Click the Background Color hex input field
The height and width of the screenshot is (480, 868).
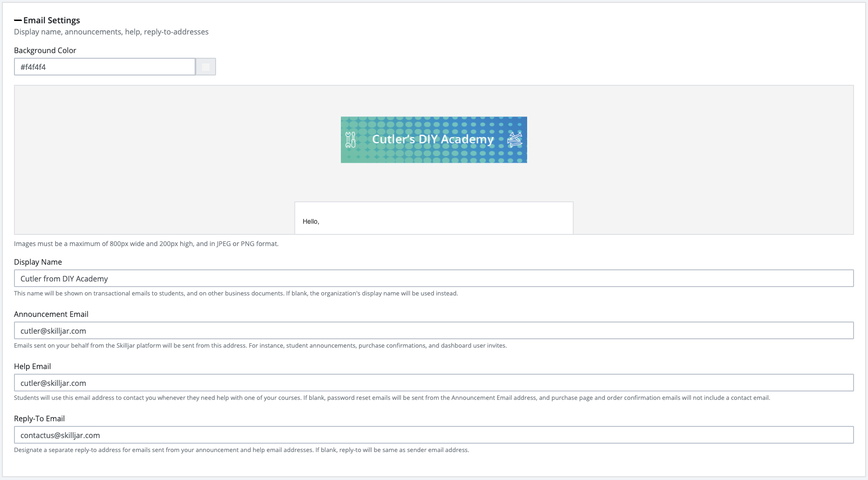click(105, 67)
